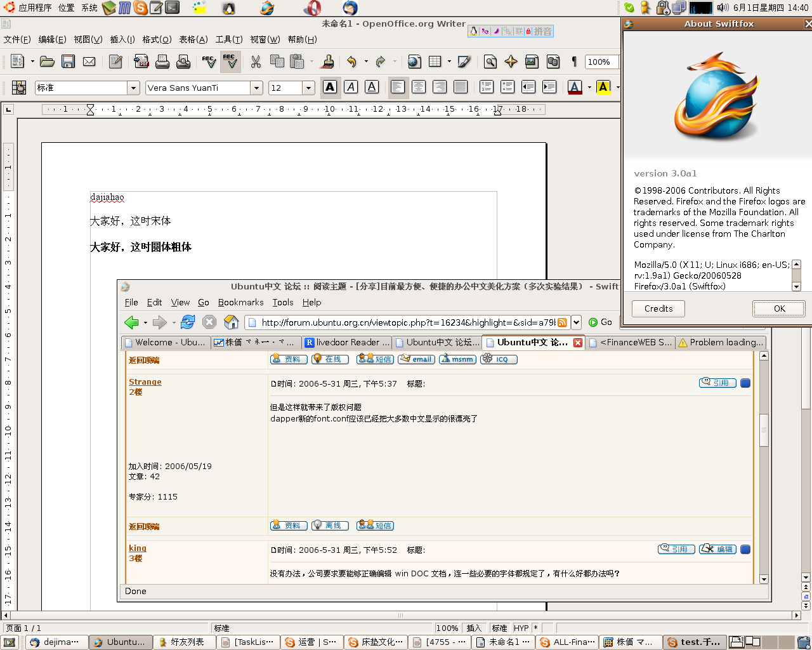The image size is (812, 650).
Task: Open a file in Writer
Action: [47, 62]
